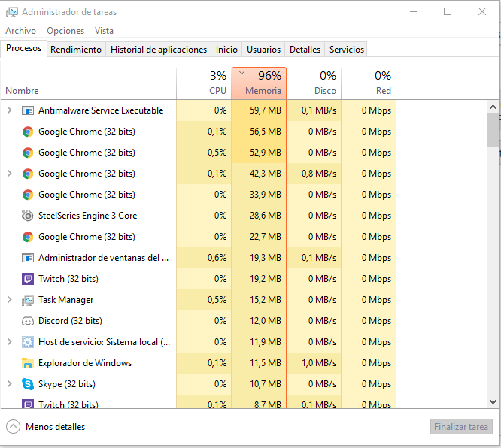Click the scrollbar up arrow

[x=493, y=107]
